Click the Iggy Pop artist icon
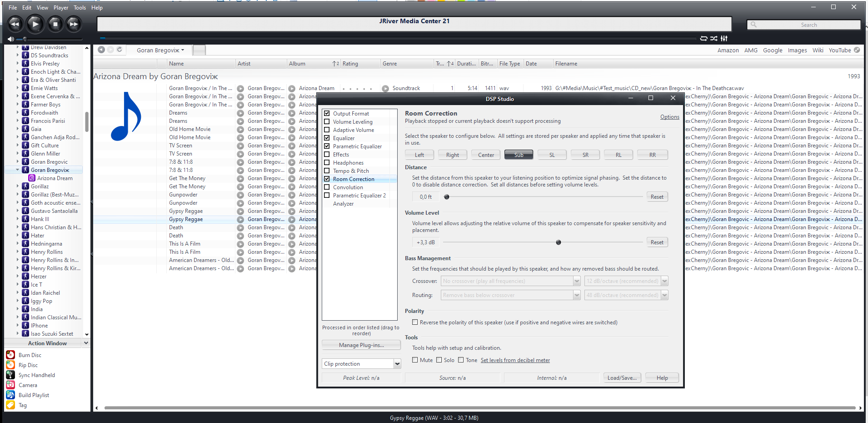The image size is (868, 423). 25,301
